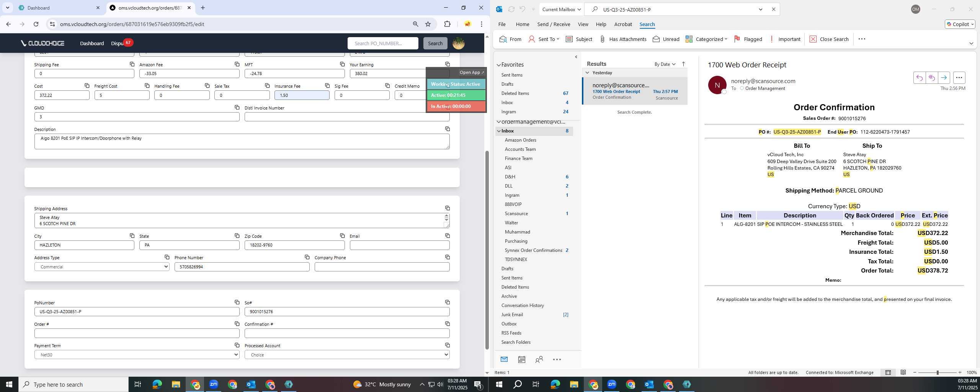Viewport: 980px width, 392px height.
Task: Open the Processed Account dropdown
Action: [x=347, y=355]
